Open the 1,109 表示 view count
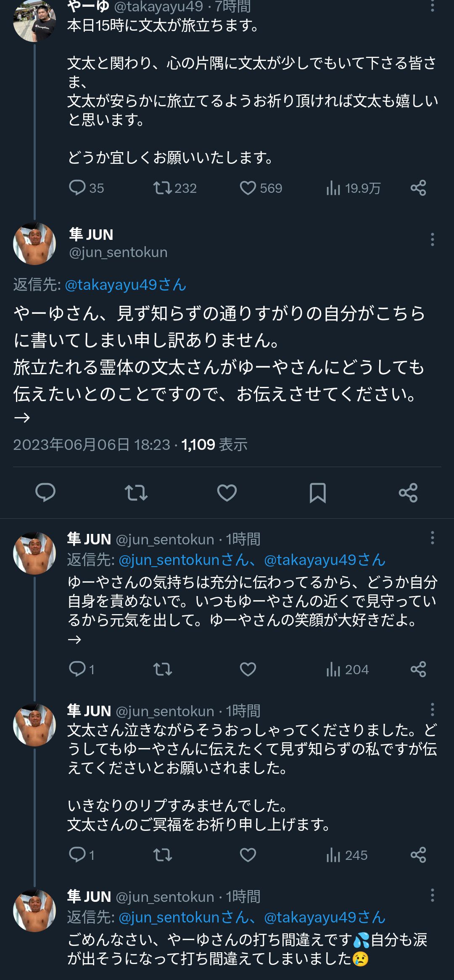 (214, 444)
